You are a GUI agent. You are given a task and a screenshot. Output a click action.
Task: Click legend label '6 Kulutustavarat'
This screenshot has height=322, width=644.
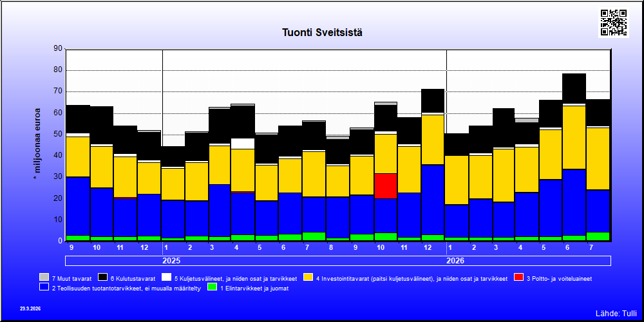click(133, 278)
